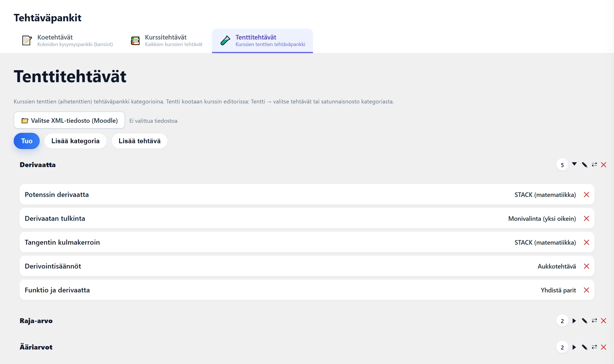Screen dimensions: 614x364
Task: Remove the Potenssin derivaatta task
Action: (586, 195)
